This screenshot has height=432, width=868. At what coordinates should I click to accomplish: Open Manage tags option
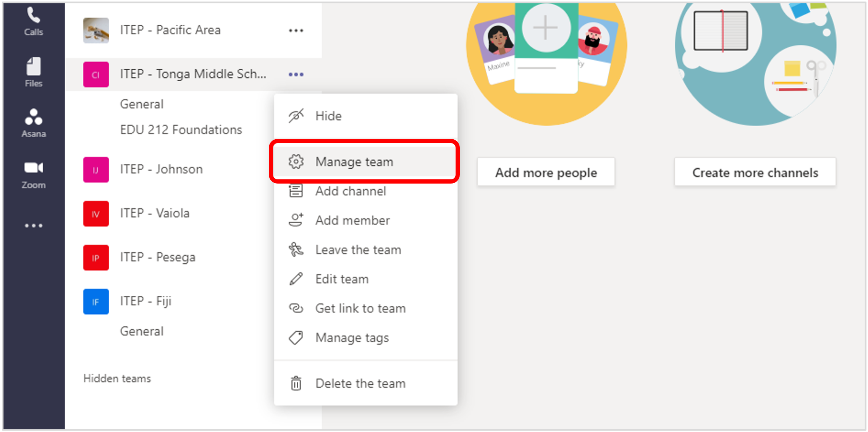tap(352, 338)
